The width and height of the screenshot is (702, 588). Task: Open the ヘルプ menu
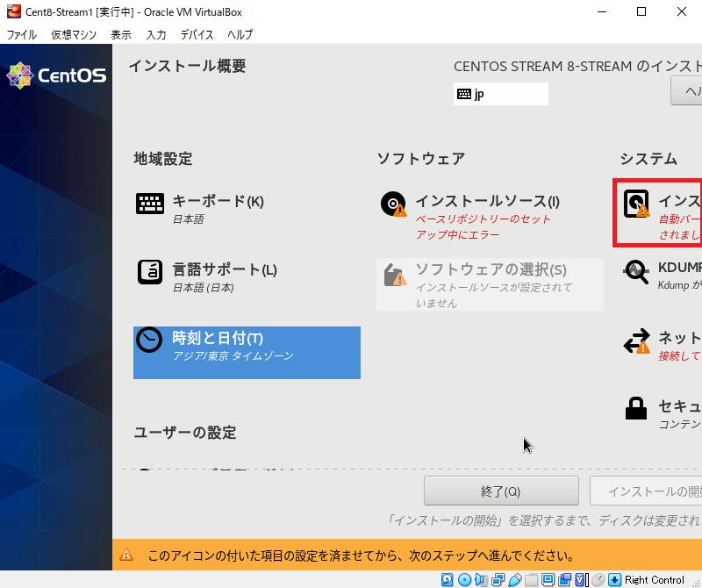coord(240,34)
